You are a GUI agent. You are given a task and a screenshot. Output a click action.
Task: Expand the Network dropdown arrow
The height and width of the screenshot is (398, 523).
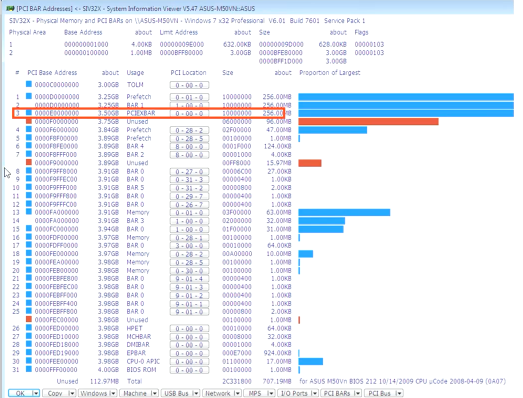(x=237, y=393)
